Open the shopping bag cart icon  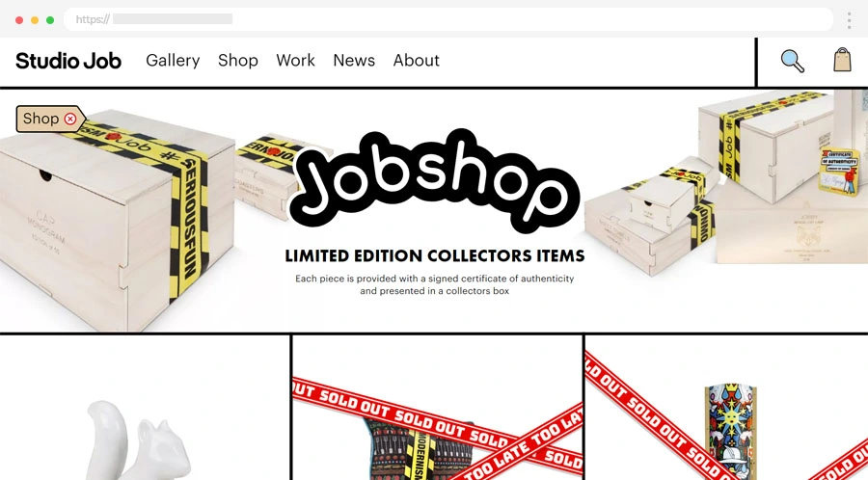coord(842,59)
